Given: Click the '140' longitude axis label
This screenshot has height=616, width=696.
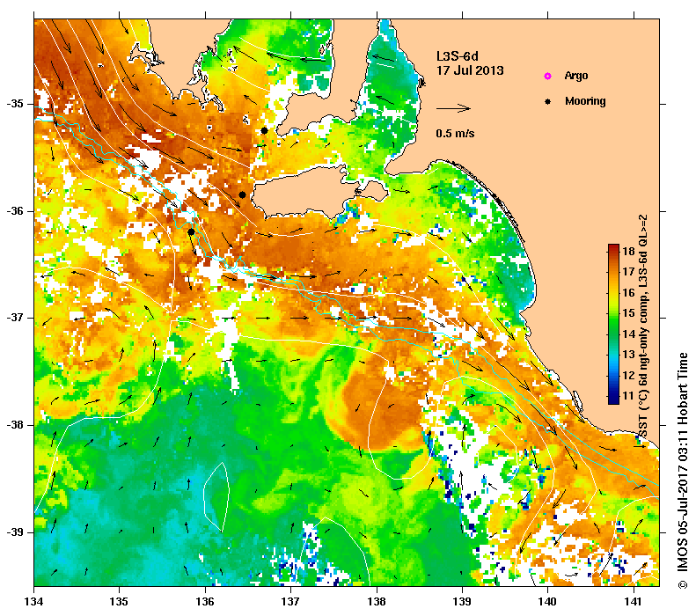Looking at the screenshot, I should point(548,602).
